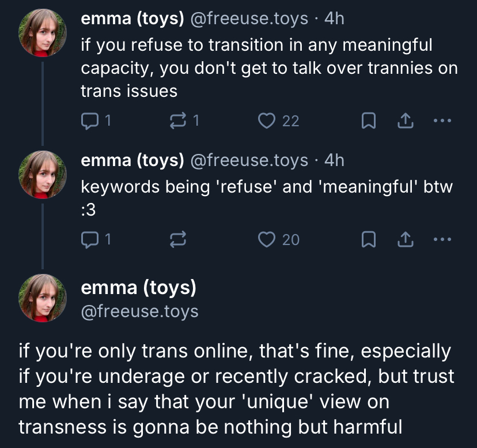Bookmark the first post about transition

[x=369, y=121]
